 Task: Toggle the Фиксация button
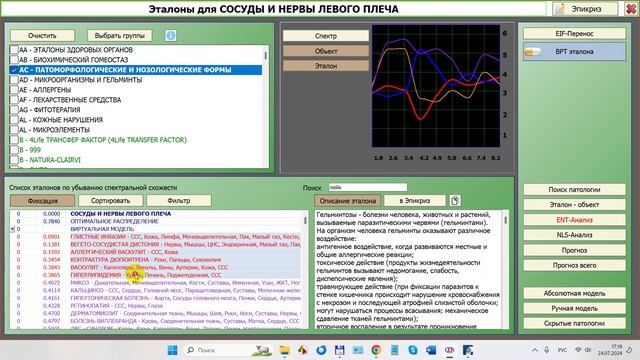42,200
